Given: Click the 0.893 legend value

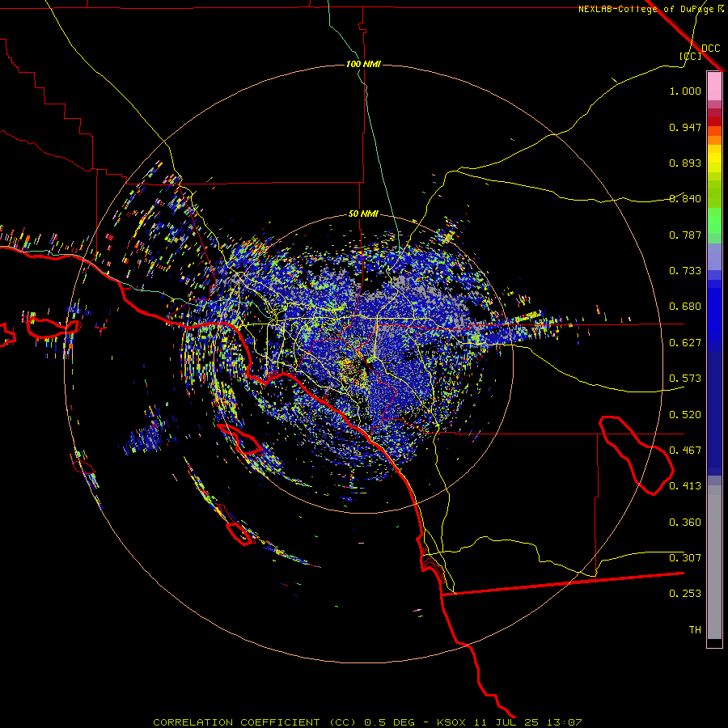Looking at the screenshot, I should 685,163.
